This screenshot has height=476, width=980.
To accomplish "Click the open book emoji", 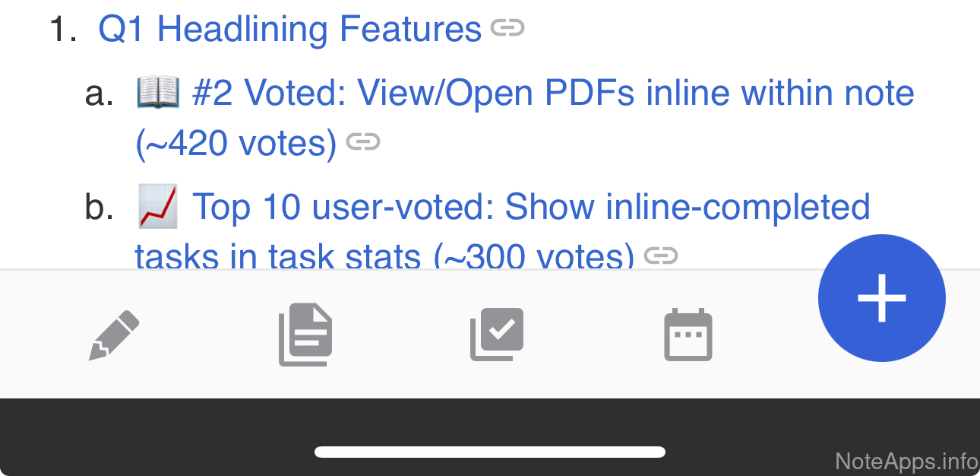I will click(157, 94).
